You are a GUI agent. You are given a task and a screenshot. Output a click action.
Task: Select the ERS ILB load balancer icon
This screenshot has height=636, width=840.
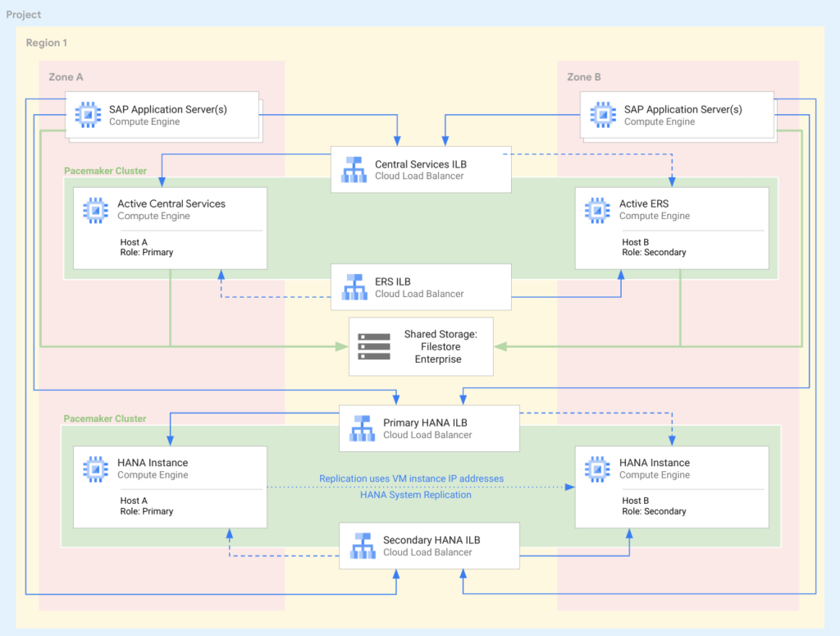[x=354, y=286]
